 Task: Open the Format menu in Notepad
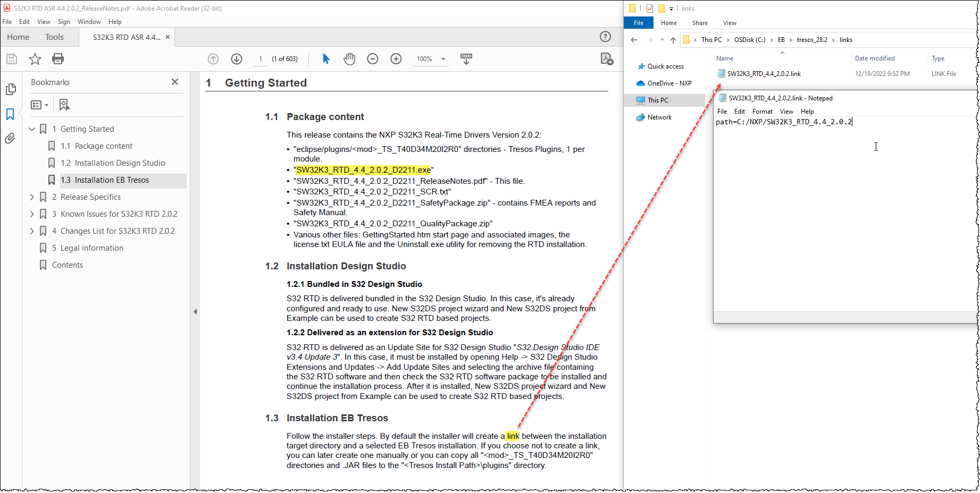coord(763,112)
